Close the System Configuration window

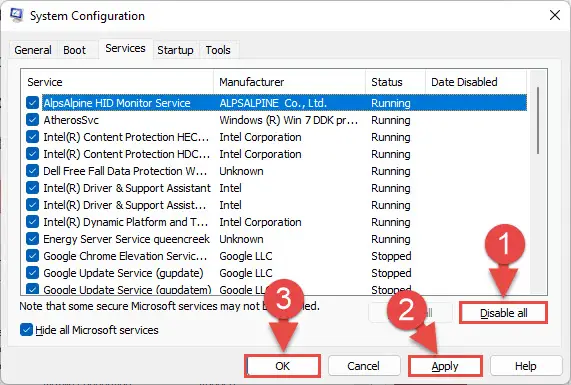[x=555, y=15]
